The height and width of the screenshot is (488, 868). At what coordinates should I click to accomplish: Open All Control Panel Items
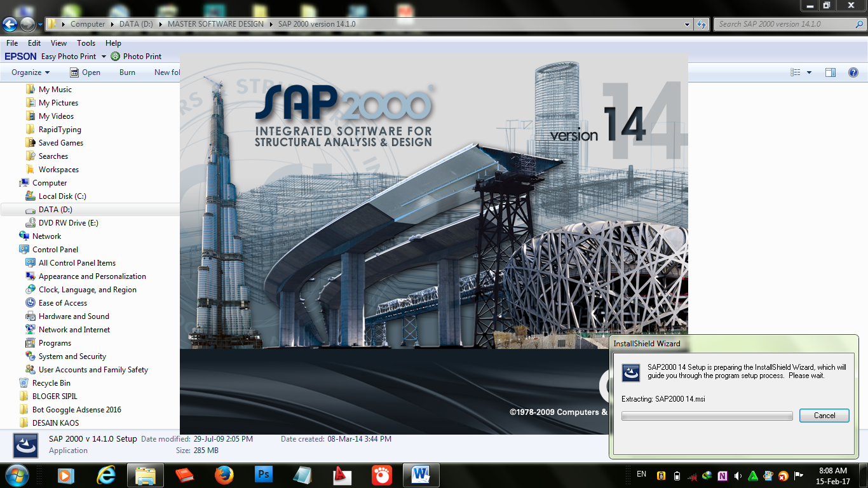77,263
